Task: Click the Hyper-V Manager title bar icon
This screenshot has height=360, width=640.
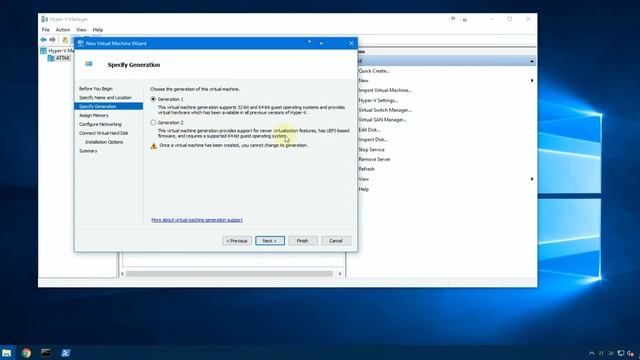Action: [44, 19]
